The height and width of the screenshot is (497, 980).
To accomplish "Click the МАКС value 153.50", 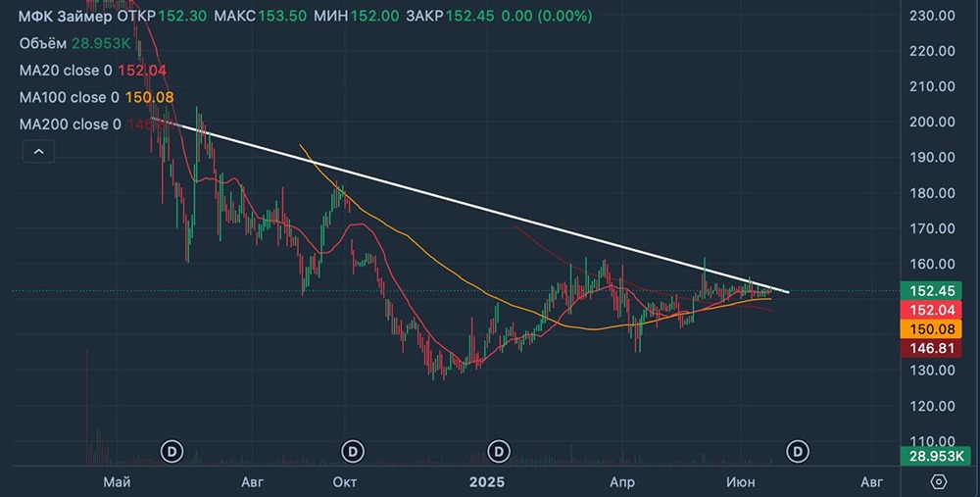I will coord(282,17).
